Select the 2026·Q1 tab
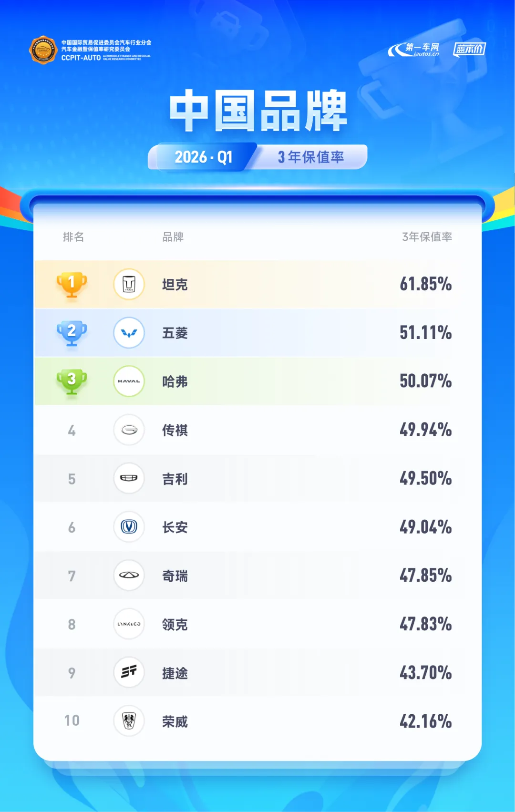 click(x=204, y=157)
